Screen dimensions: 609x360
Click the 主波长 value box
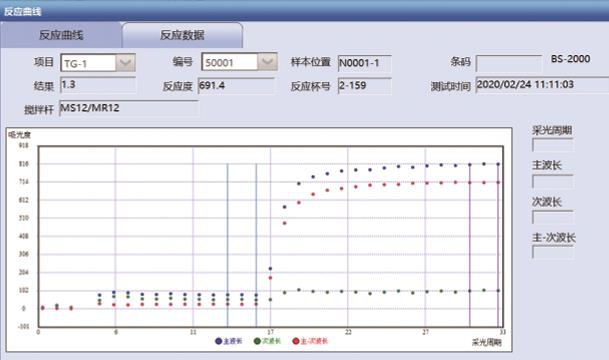[x=552, y=181]
